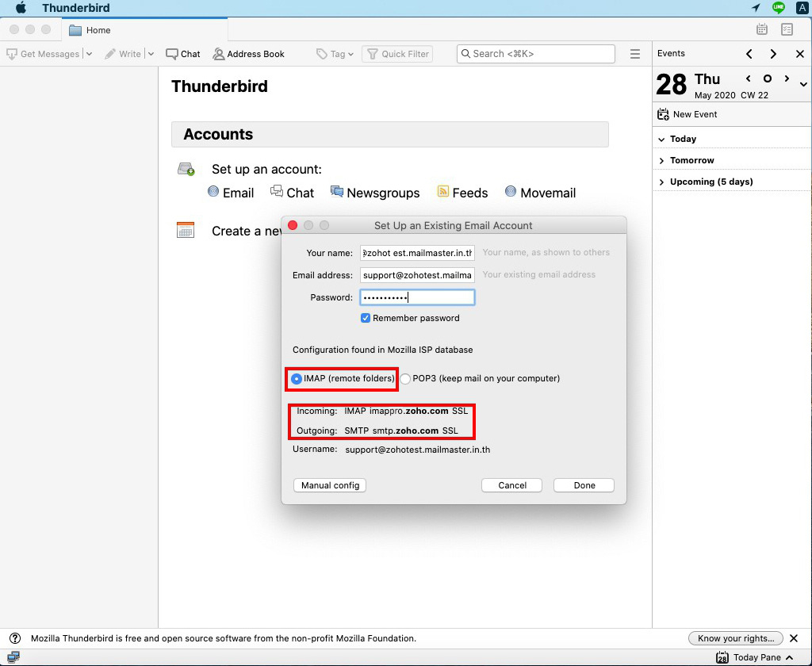Click the calendar icon beside Create a new
812x666 pixels.
(186, 230)
